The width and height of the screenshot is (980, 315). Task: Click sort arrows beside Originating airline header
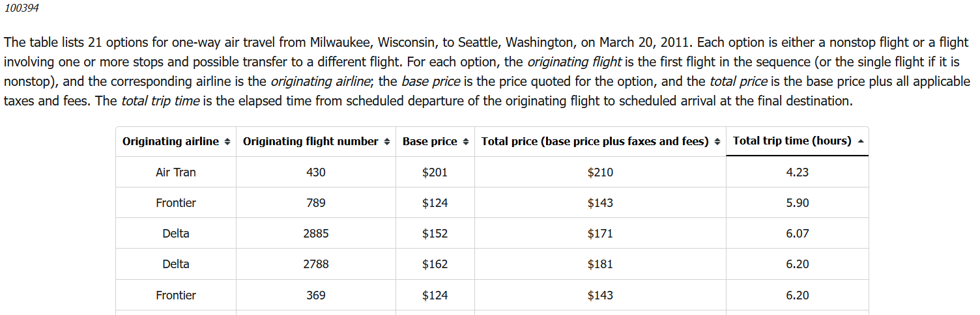click(227, 142)
